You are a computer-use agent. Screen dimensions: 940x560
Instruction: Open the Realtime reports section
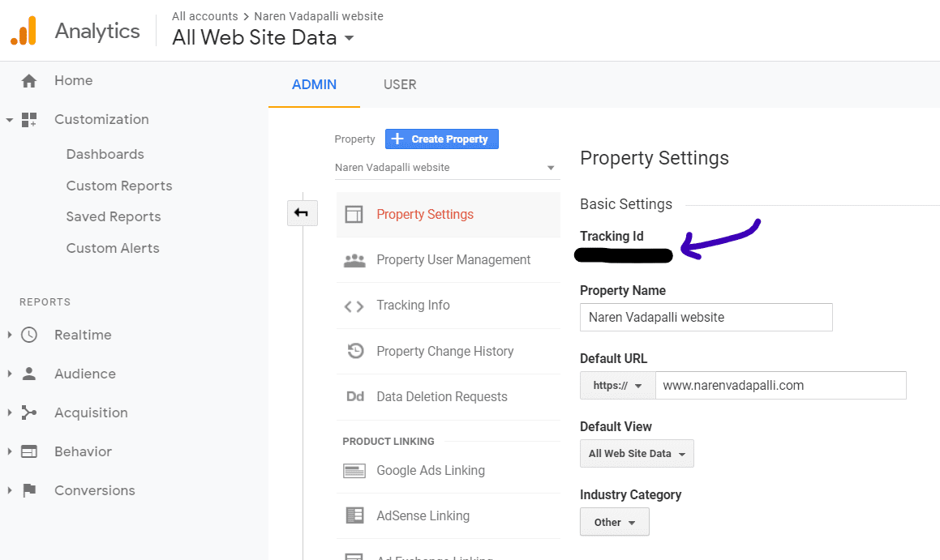coord(83,335)
